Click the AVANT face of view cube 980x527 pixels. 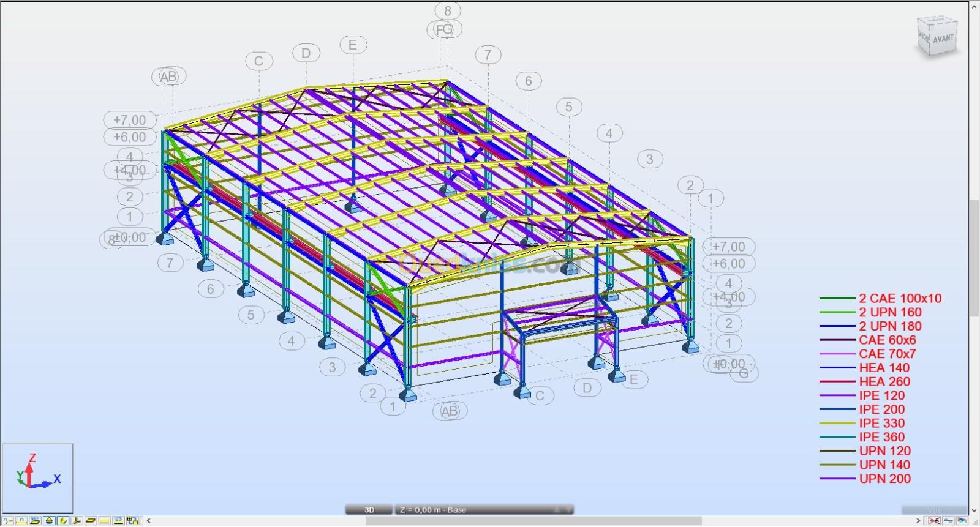(943, 39)
